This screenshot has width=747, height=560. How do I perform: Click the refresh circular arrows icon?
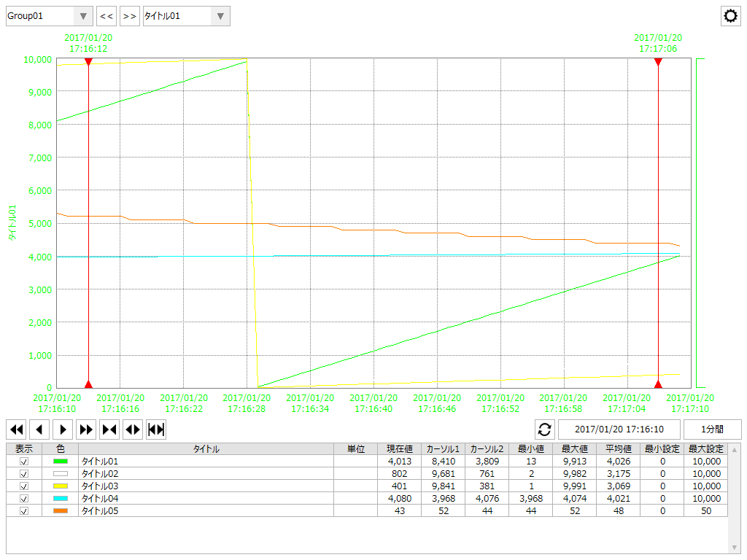point(545,429)
